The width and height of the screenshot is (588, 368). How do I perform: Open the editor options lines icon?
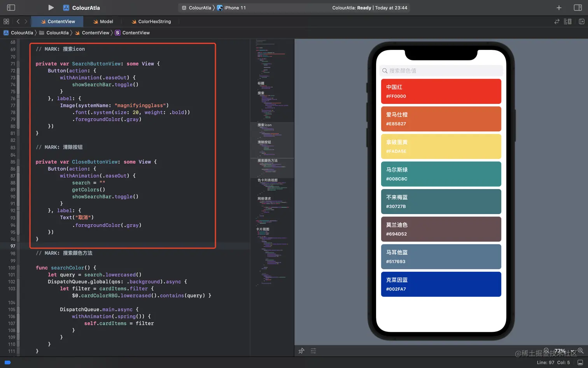(x=568, y=21)
